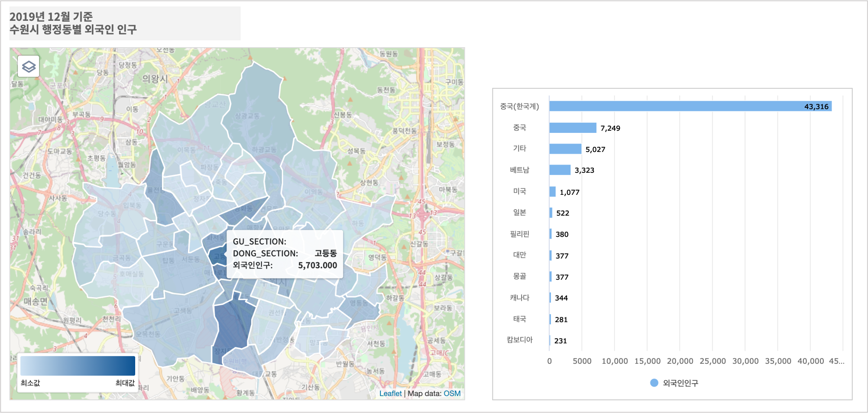Click the 하광교동 district on the map
868x413 pixels.
click(264, 150)
